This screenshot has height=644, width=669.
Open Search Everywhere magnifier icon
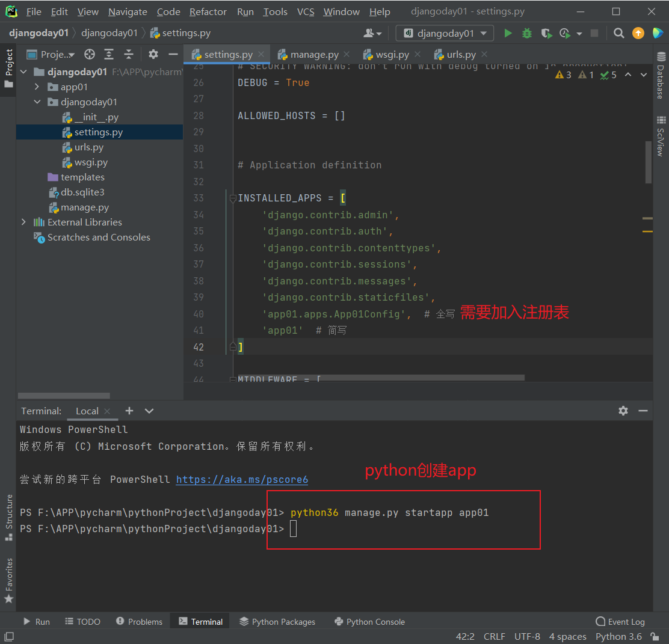[x=618, y=33]
